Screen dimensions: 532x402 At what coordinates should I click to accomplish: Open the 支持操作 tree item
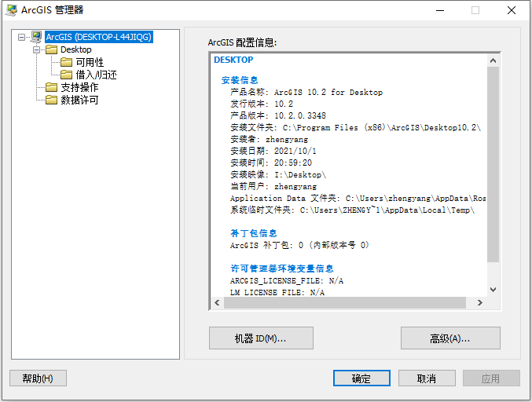[79, 87]
